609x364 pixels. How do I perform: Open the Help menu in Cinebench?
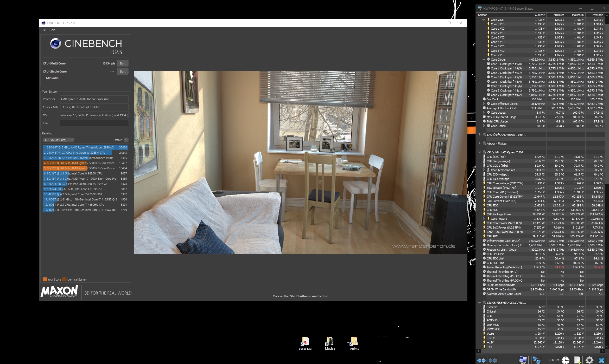click(x=52, y=30)
